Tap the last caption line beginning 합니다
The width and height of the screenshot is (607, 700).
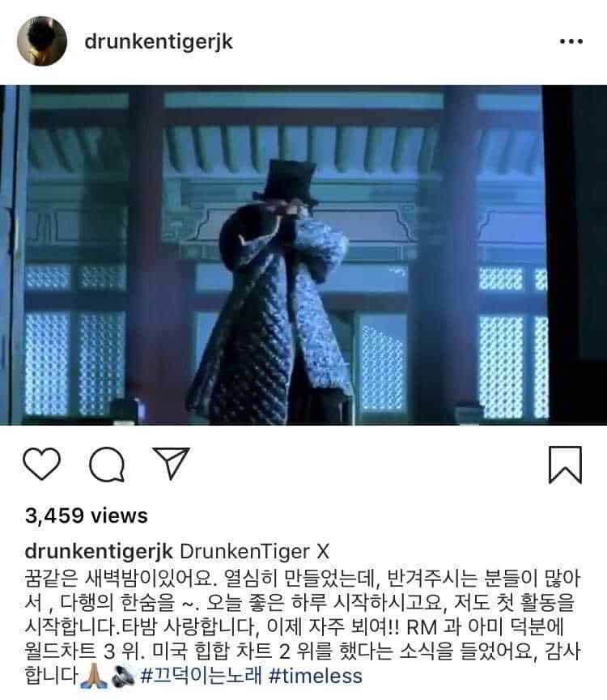pos(193,676)
